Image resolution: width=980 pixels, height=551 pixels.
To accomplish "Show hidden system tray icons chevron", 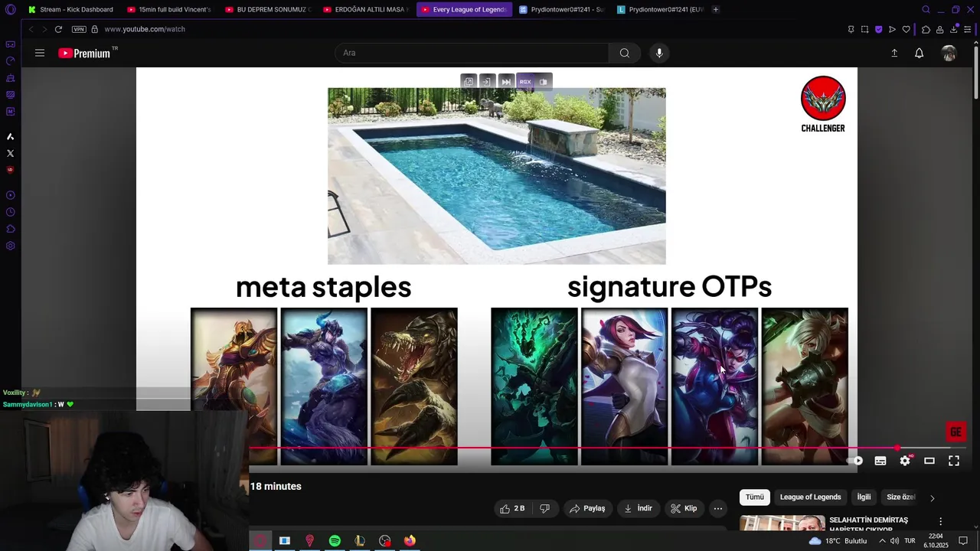I will pos(882,541).
